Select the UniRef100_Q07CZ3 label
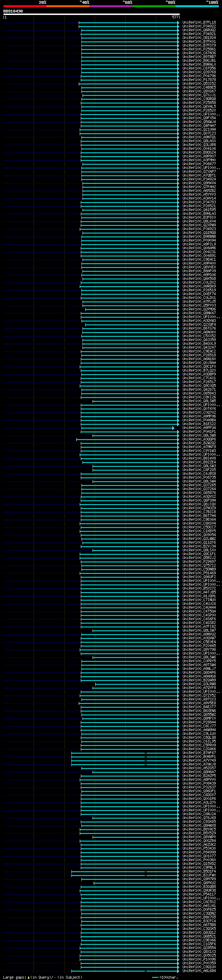 (199, 133)
